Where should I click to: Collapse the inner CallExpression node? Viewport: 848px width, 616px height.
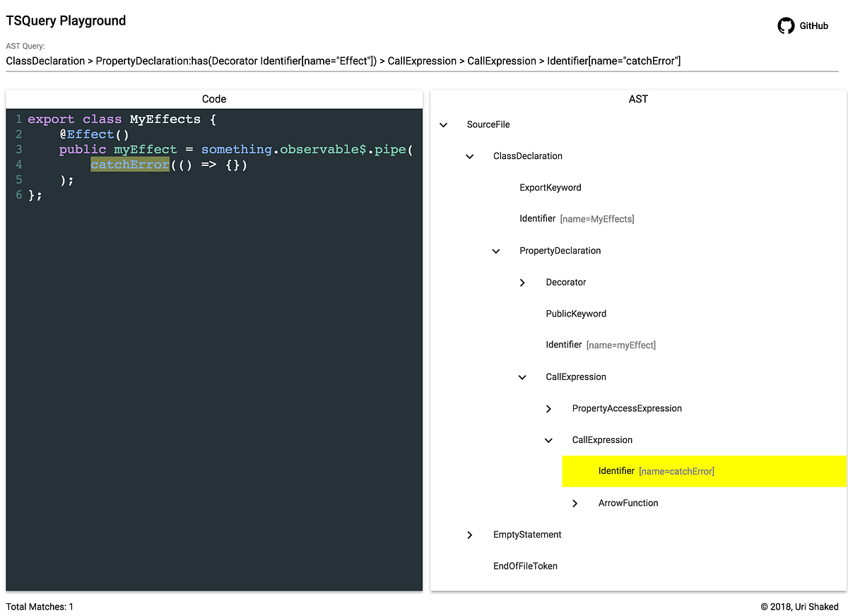pyautogui.click(x=548, y=439)
